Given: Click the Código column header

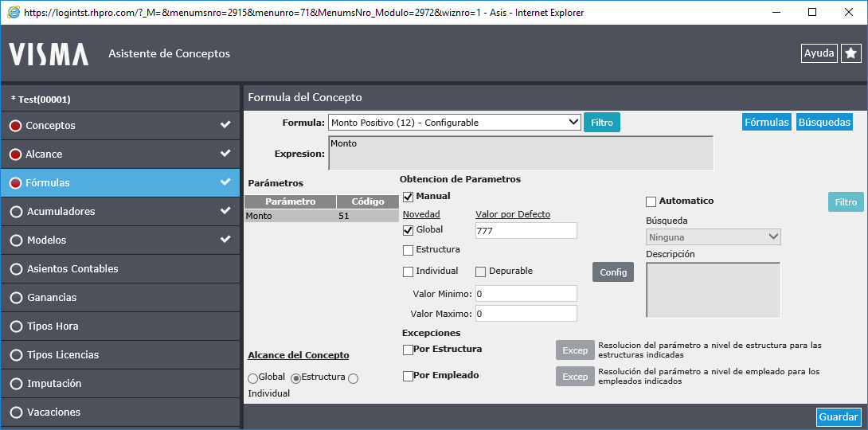Looking at the screenshot, I should click(368, 201).
